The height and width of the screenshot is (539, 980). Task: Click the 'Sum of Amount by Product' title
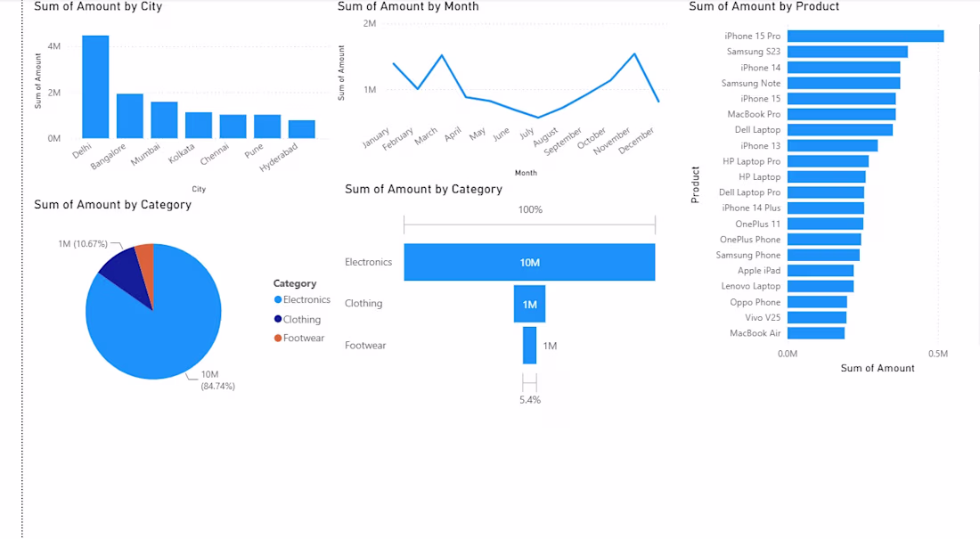click(x=764, y=7)
